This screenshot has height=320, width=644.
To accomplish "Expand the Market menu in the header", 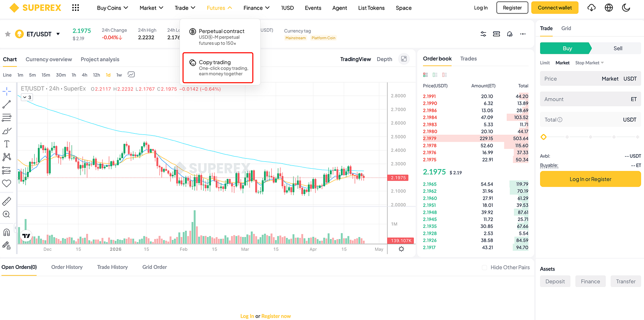I will pos(151,8).
